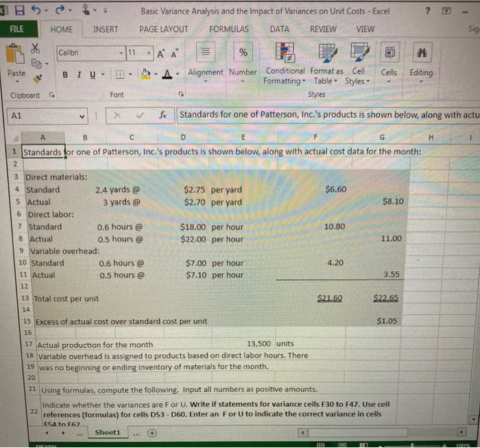Viewport: 480px width, 448px height.
Task: Open the Alignment group icon
Action: [206, 52]
